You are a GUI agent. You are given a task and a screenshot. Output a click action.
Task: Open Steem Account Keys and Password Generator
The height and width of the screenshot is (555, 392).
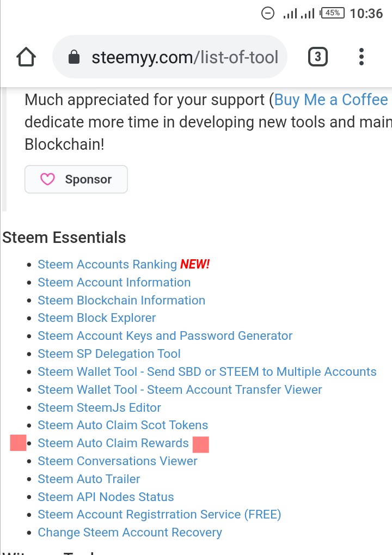point(165,336)
